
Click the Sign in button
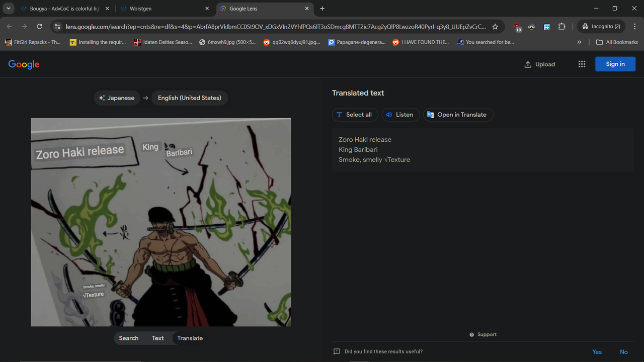coord(615,64)
